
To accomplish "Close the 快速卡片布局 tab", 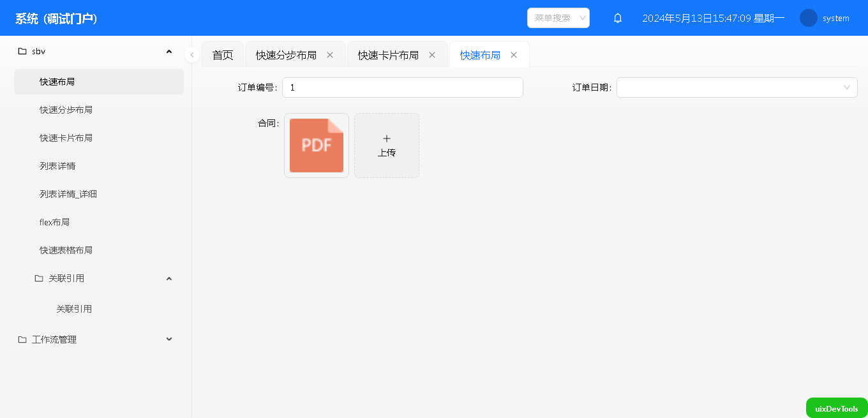I will click(x=432, y=55).
